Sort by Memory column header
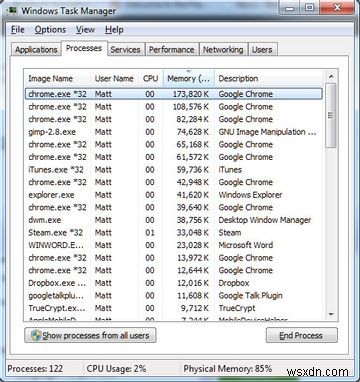 click(x=189, y=79)
